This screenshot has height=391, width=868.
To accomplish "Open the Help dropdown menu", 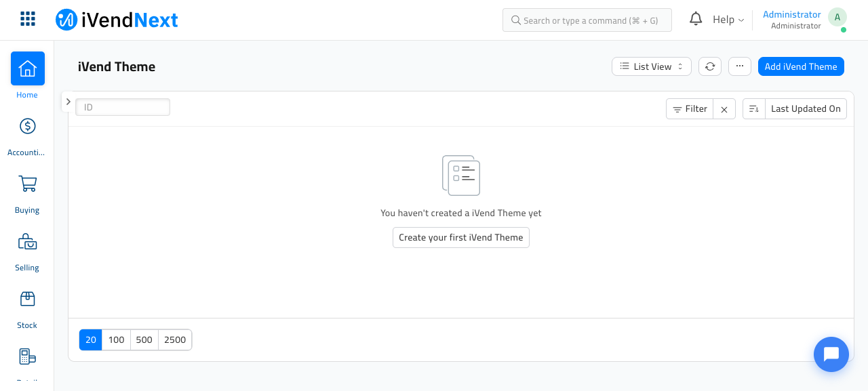I will coord(728,20).
